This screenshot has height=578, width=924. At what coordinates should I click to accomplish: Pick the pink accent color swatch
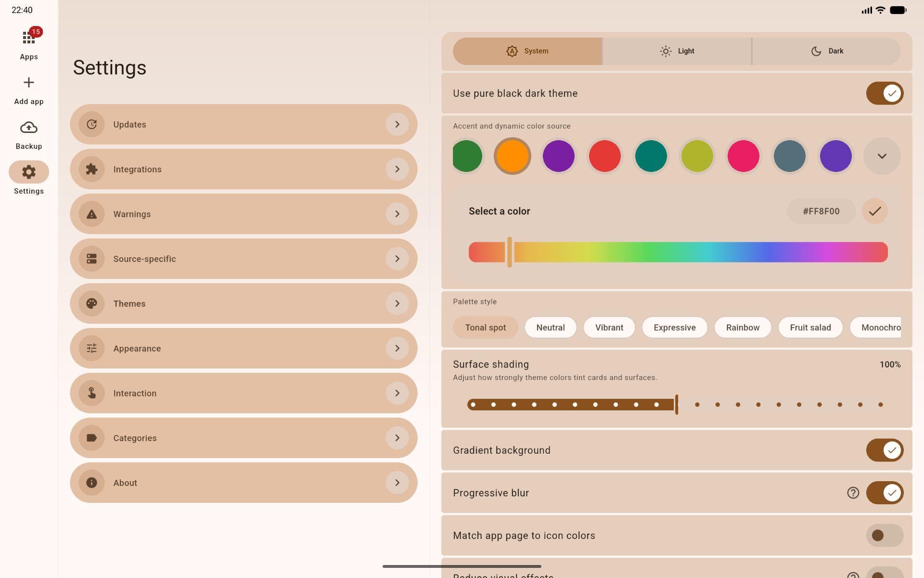pos(743,156)
